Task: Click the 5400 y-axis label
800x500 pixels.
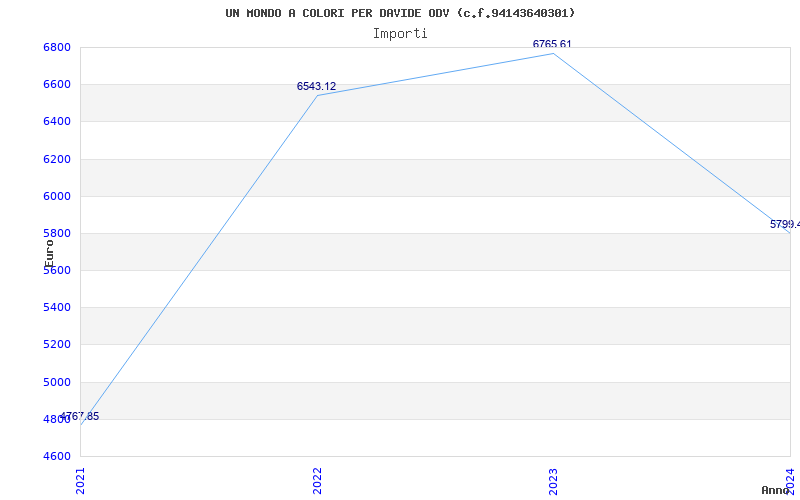Action: 56,308
